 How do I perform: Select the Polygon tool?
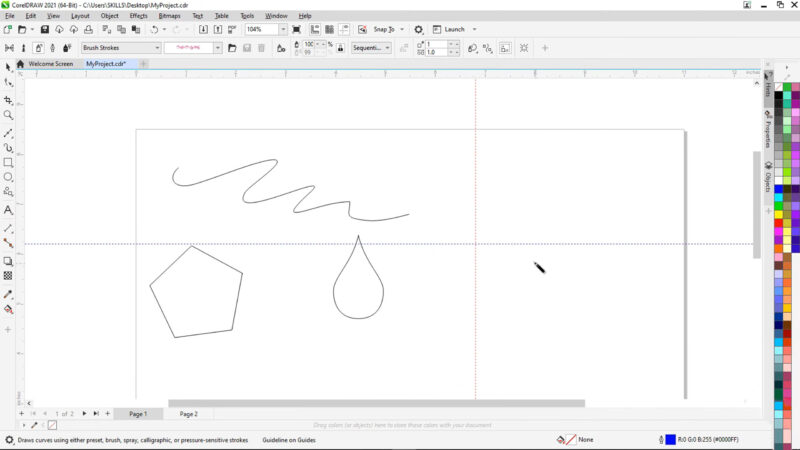coord(8,192)
